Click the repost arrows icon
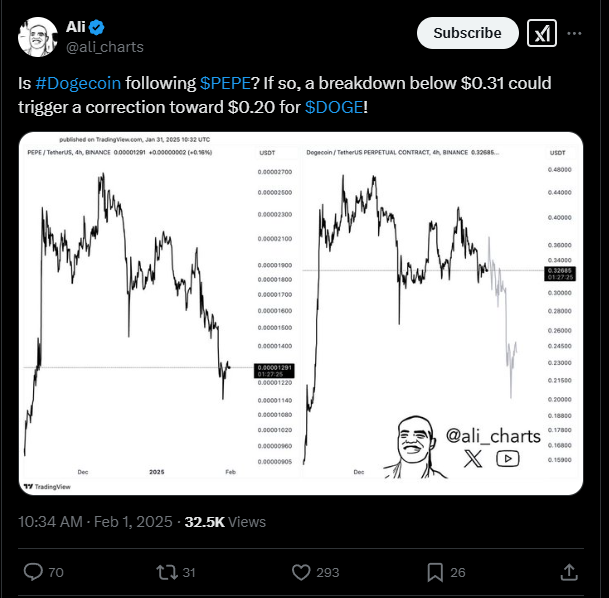609x598 pixels. click(167, 572)
